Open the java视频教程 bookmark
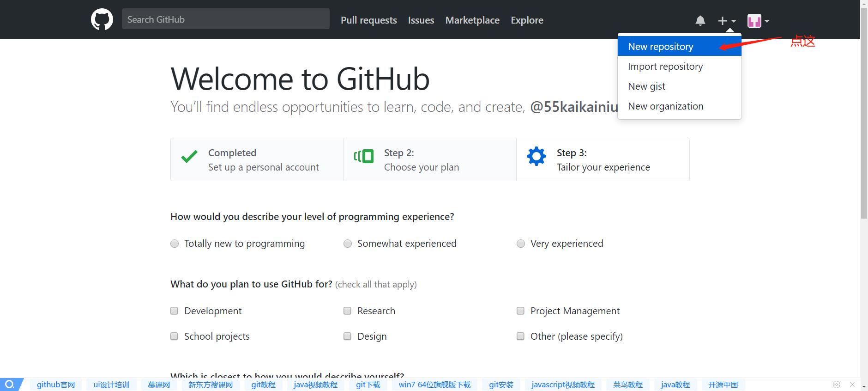The width and height of the screenshot is (868, 391). pyautogui.click(x=315, y=385)
